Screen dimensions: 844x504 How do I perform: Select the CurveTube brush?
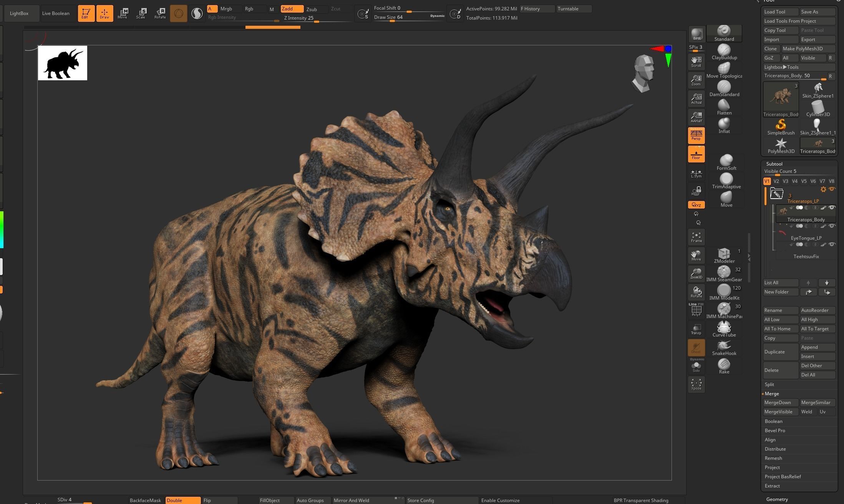coord(724,329)
